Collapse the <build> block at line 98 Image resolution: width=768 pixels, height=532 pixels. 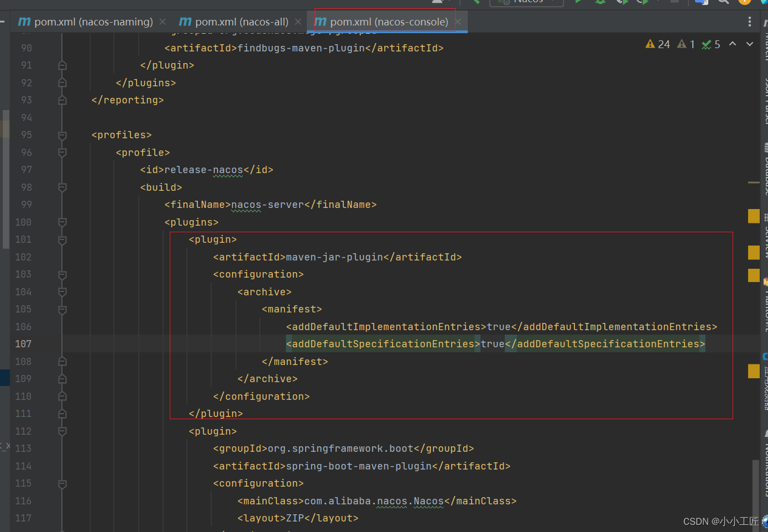(62, 187)
